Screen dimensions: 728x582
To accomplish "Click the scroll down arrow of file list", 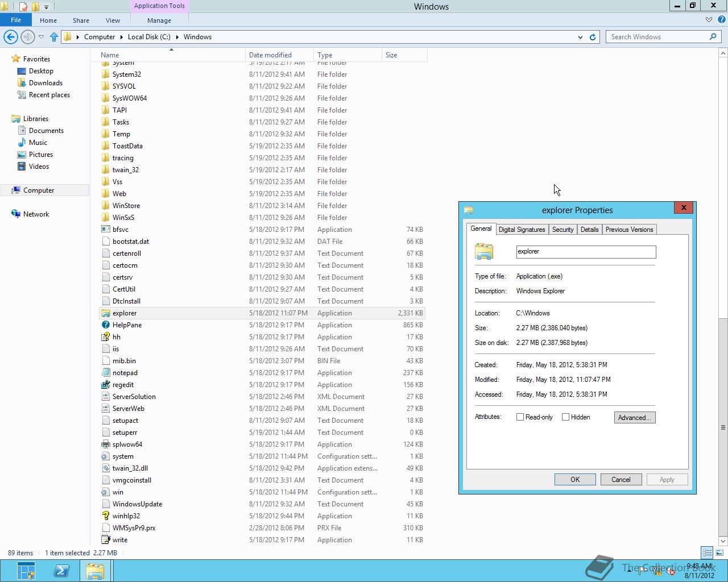I will coord(723,541).
